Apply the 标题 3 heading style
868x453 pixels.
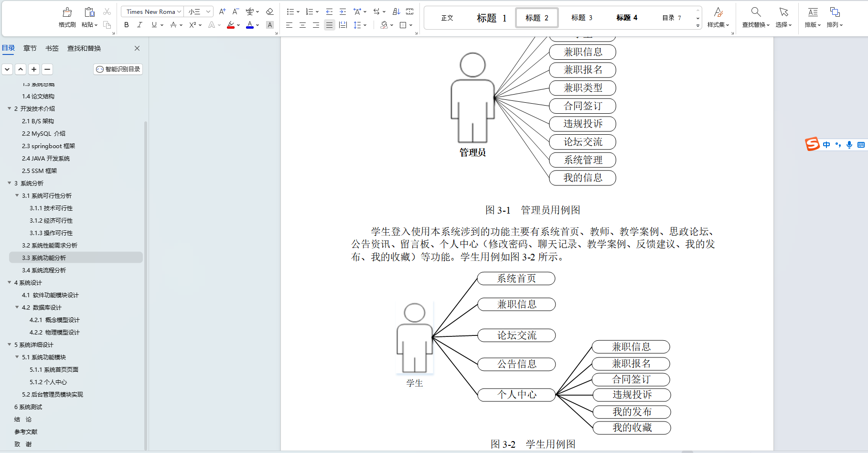coord(582,18)
